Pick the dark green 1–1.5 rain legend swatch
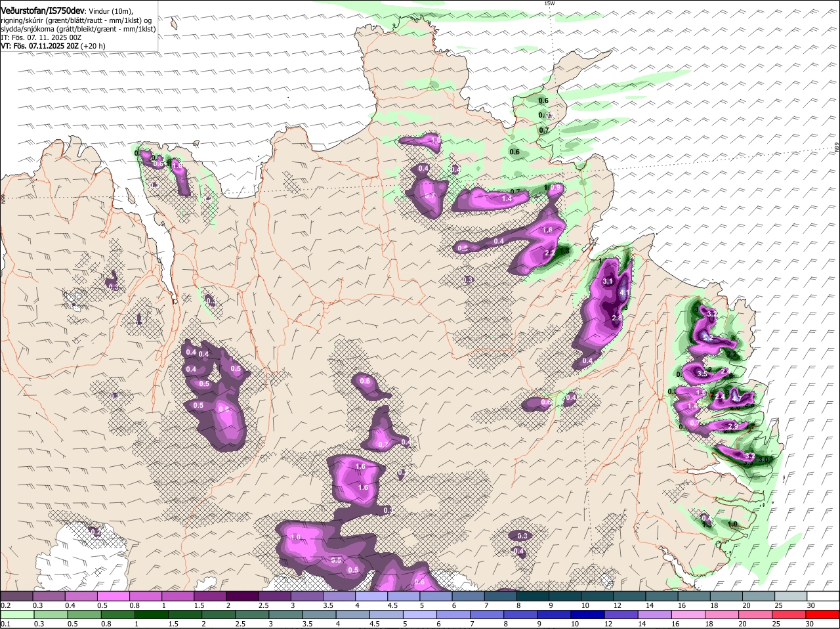The height and width of the screenshot is (629, 840). 152,615
